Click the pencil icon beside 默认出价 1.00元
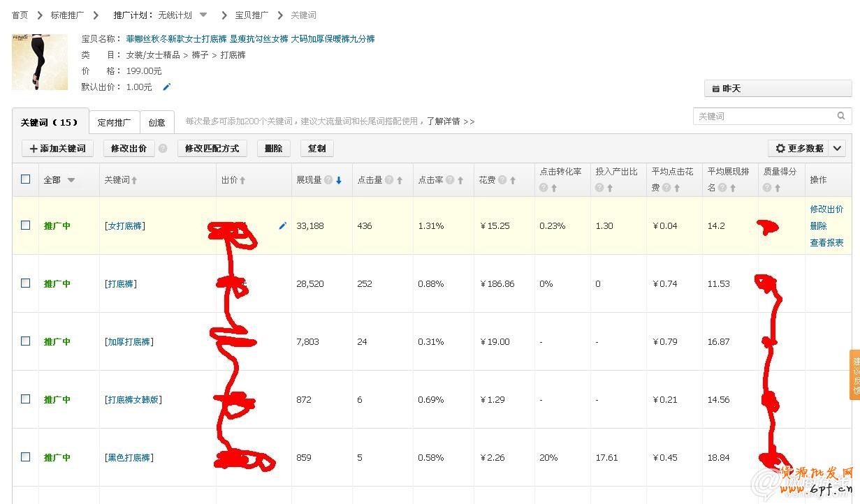Screen dimensions: 860x504 point(166,87)
